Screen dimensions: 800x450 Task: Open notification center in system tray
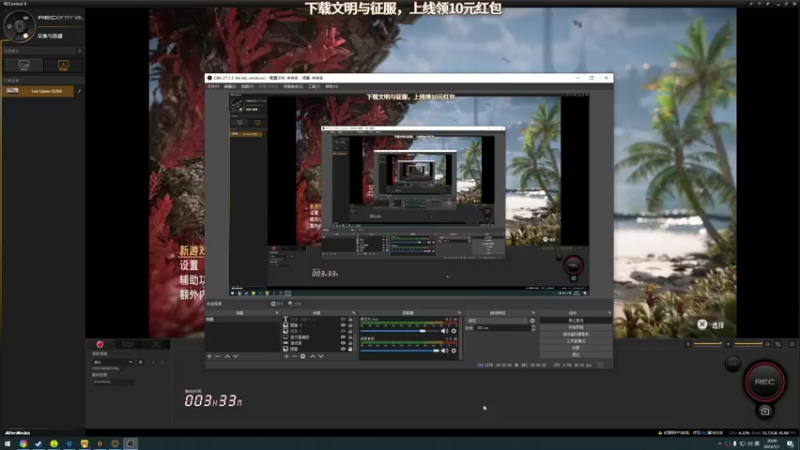coord(790,444)
